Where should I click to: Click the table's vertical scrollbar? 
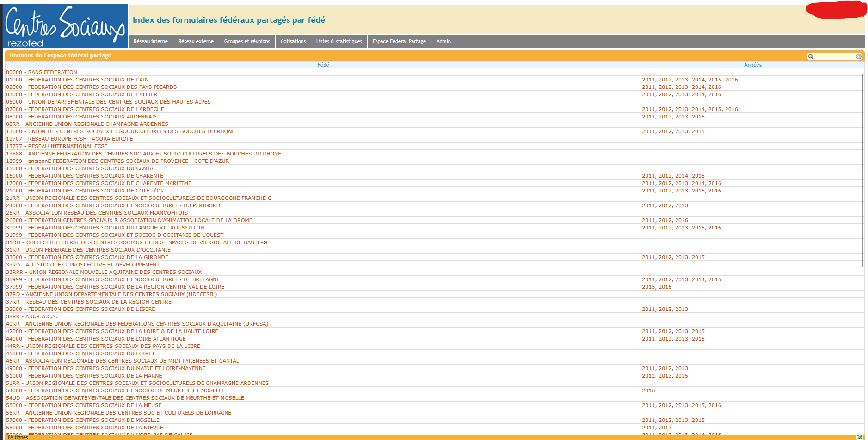tap(863, 170)
